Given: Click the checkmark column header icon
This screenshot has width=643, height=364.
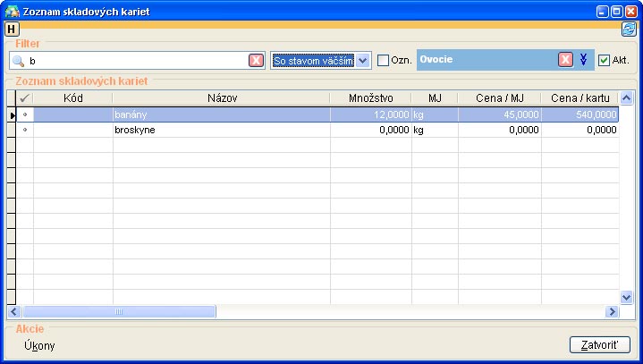Looking at the screenshot, I should [24, 97].
